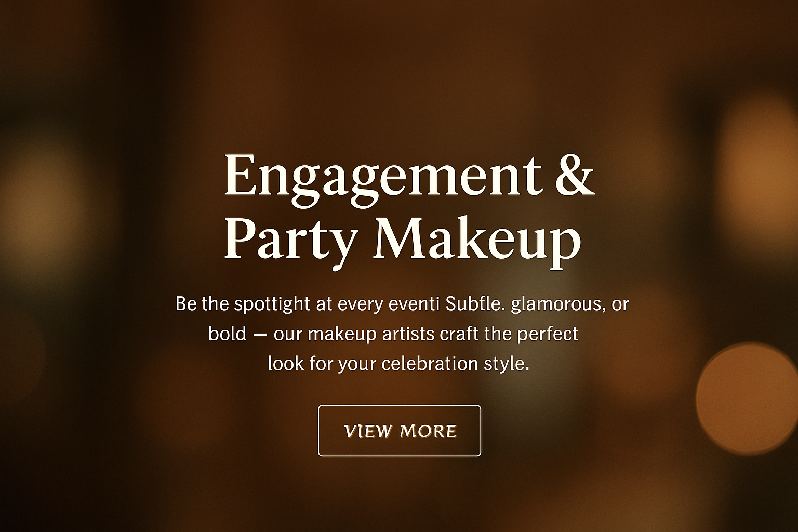Click the word craft in the description

point(459,334)
